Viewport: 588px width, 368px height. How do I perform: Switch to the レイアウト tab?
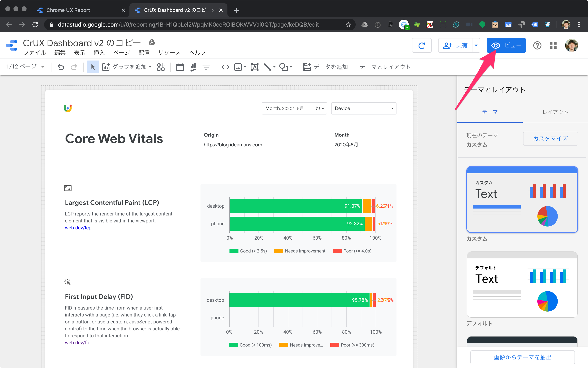click(555, 112)
